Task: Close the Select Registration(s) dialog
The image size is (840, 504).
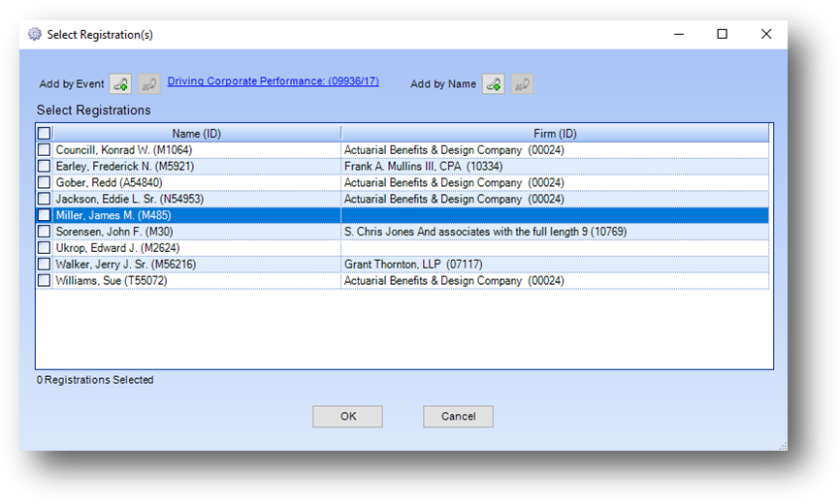Action: 766,34
